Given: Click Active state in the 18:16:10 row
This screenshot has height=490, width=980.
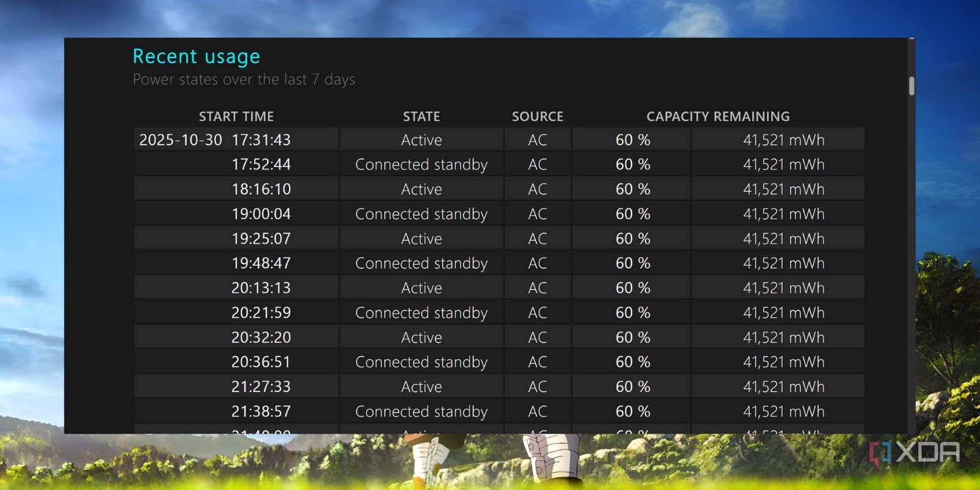Looking at the screenshot, I should pyautogui.click(x=421, y=189).
